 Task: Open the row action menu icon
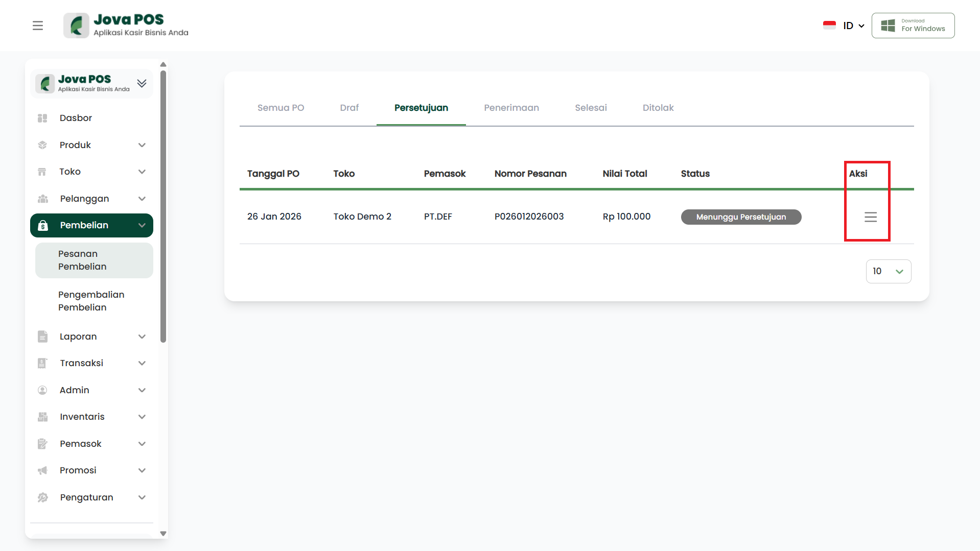pyautogui.click(x=870, y=217)
